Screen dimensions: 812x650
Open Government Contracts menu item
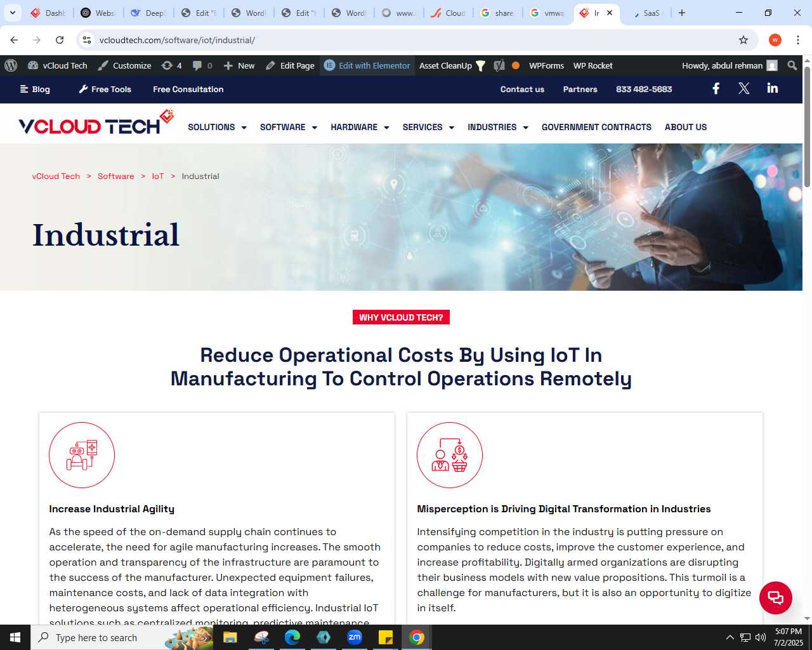[x=596, y=127]
